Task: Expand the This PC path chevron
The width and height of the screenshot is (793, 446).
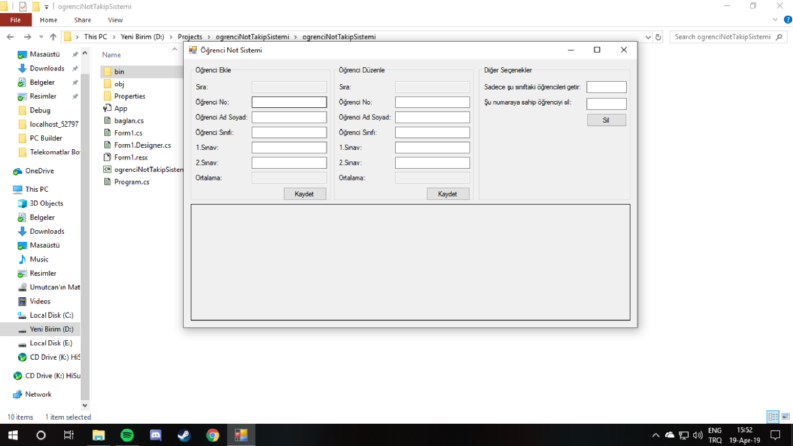Action: point(114,37)
